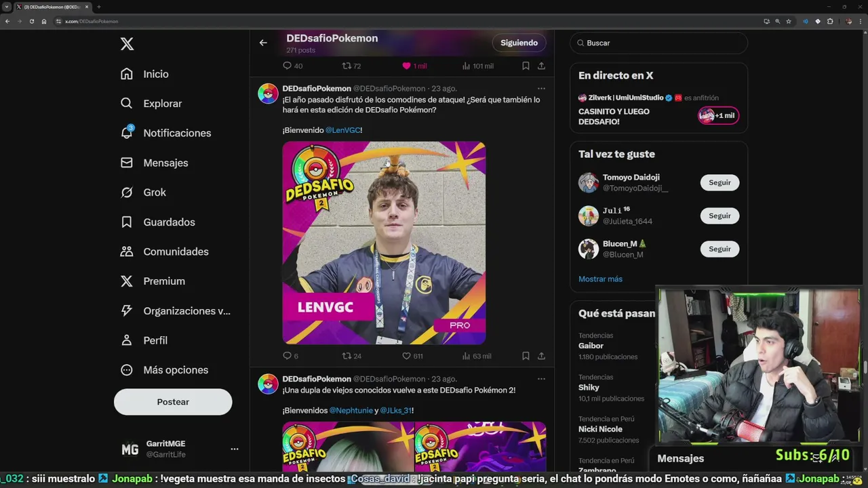Open Gaibor trending topic
868x488 pixels.
coord(608,346)
